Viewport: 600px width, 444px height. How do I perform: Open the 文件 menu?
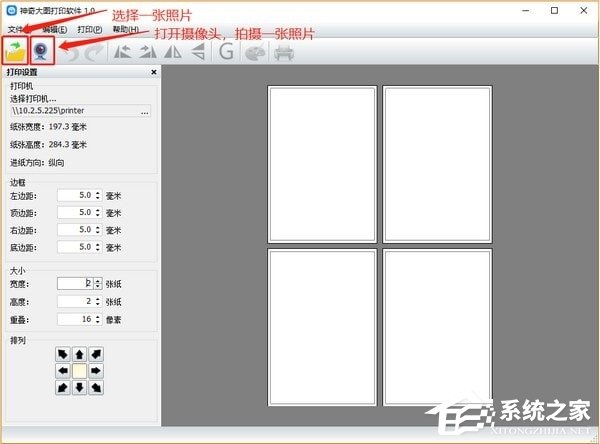[x=15, y=29]
